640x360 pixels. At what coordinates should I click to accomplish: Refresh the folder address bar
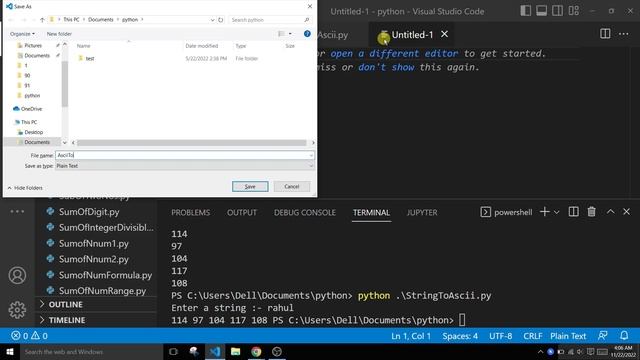pos(220,20)
